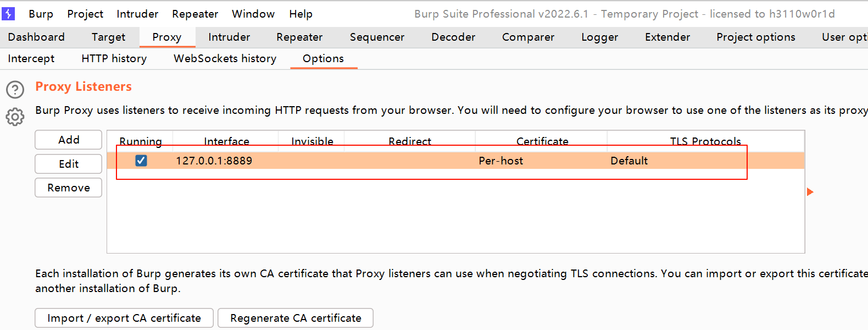Screen dimensions: 868x330
Task: Open Proxy Listeners help question mark icon
Action: (15, 89)
